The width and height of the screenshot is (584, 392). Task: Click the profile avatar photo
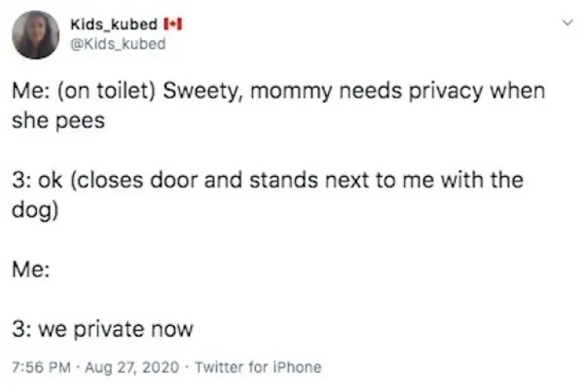click(35, 35)
